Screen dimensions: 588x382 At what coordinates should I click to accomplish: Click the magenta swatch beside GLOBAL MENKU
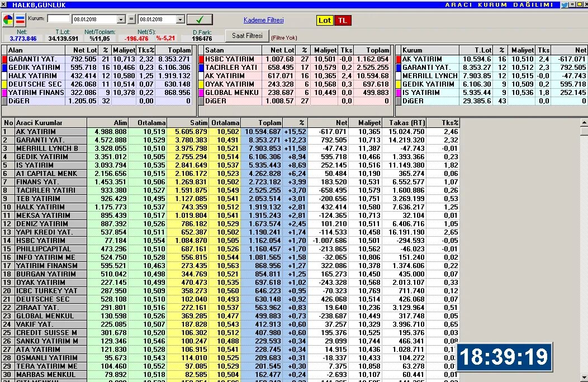click(201, 93)
